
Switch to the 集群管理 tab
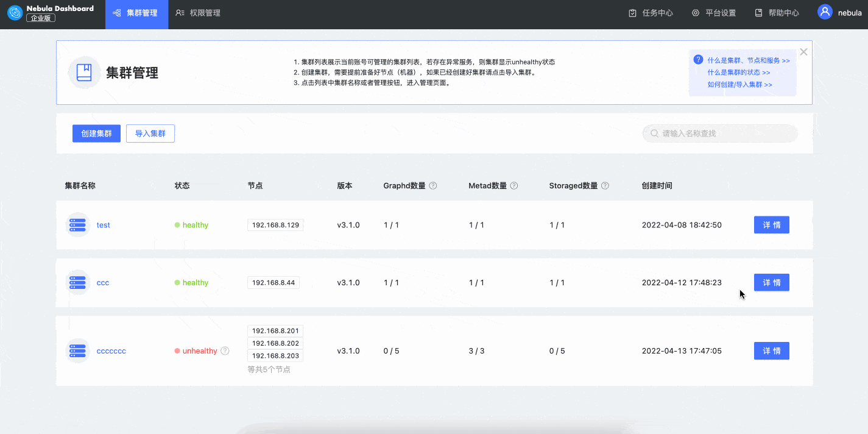(136, 15)
